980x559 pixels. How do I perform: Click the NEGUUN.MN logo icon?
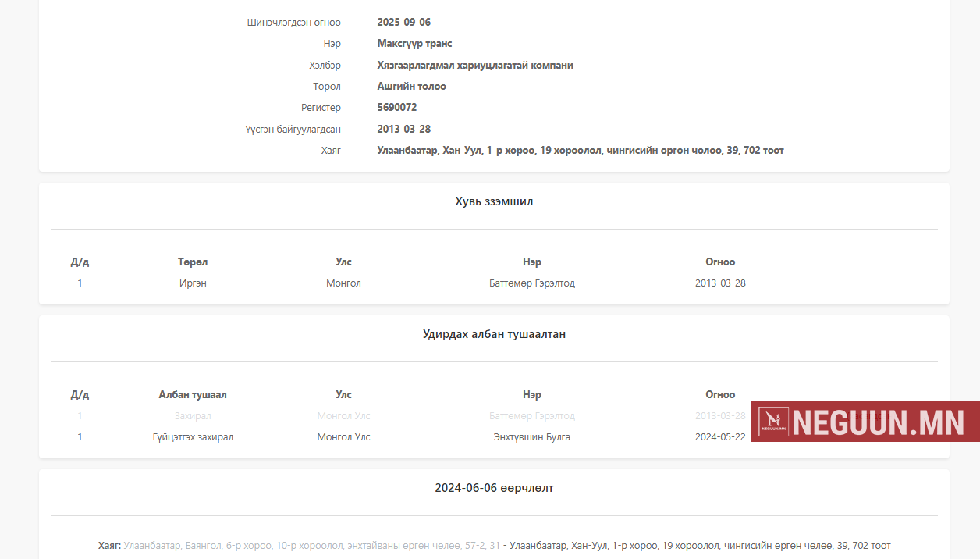774,422
